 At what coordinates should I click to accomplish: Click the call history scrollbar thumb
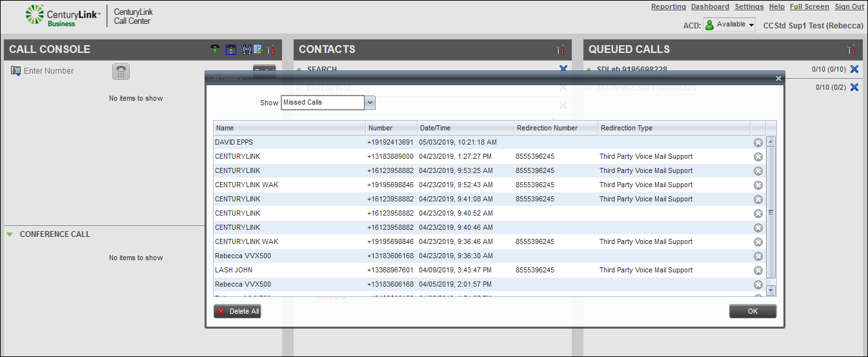(771, 212)
